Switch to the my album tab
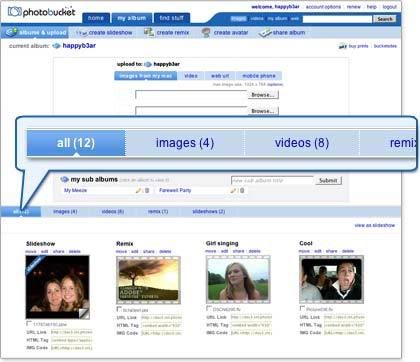 coord(132,18)
